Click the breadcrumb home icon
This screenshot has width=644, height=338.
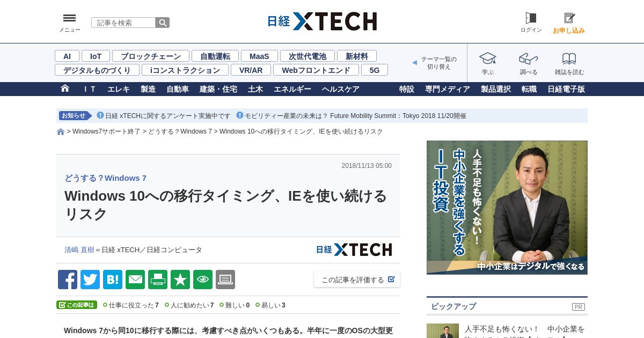[x=61, y=131]
